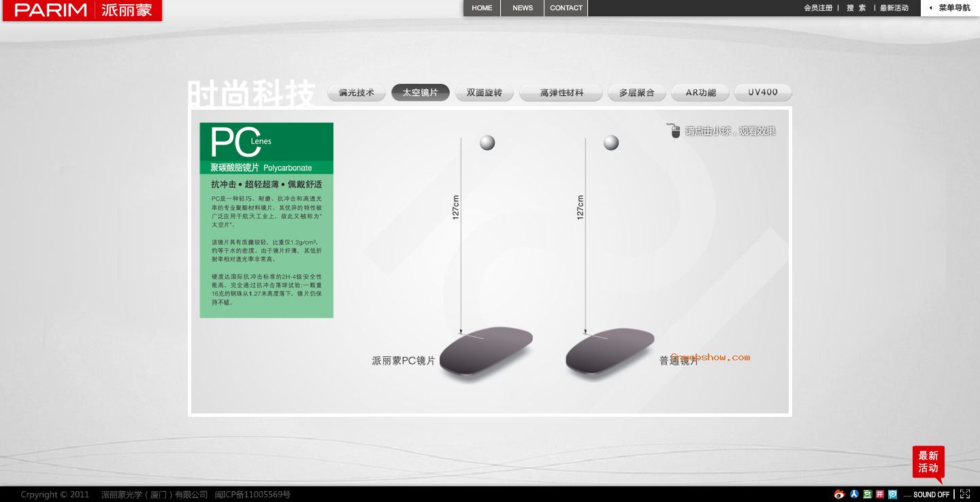The image size is (980, 502).
Task: Share via Renren blue icon
Action: pyautogui.click(x=855, y=495)
